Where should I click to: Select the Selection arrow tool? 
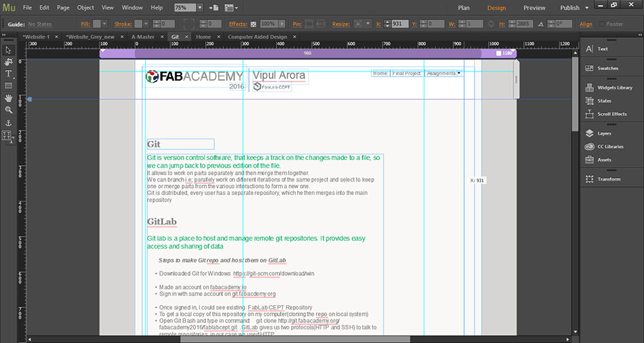(x=9, y=50)
